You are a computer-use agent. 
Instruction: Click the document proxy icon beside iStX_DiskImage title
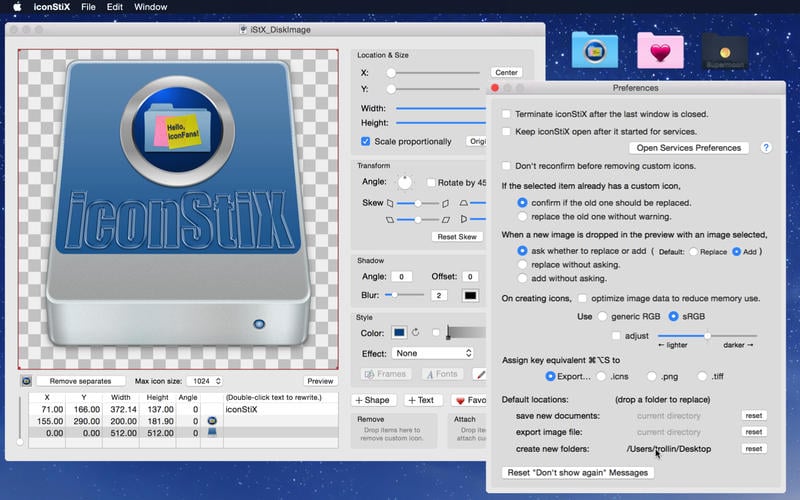243,30
